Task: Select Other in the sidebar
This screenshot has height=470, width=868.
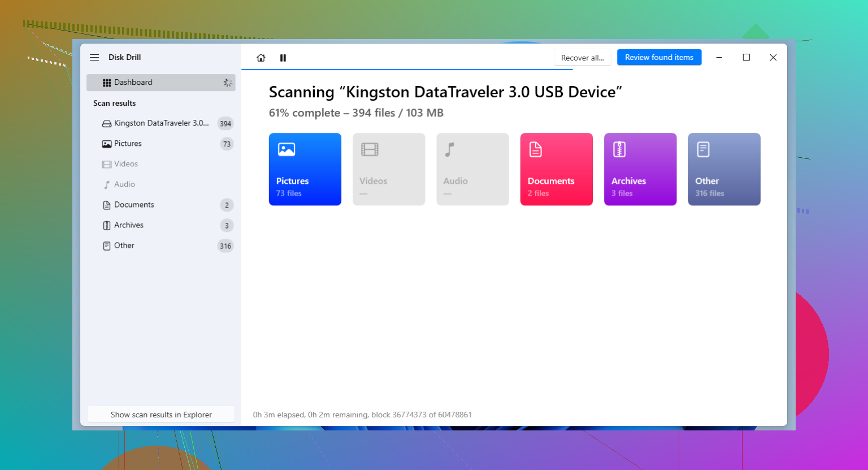Action: coord(161,245)
